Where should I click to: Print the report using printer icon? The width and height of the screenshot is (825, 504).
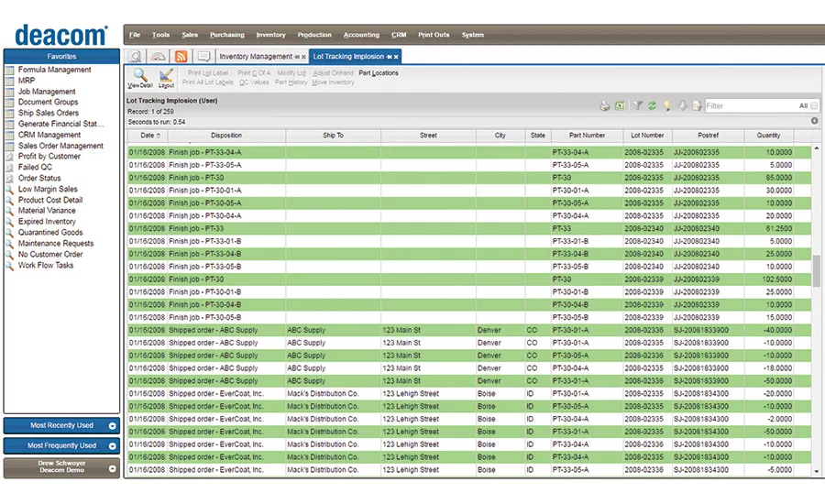605,105
